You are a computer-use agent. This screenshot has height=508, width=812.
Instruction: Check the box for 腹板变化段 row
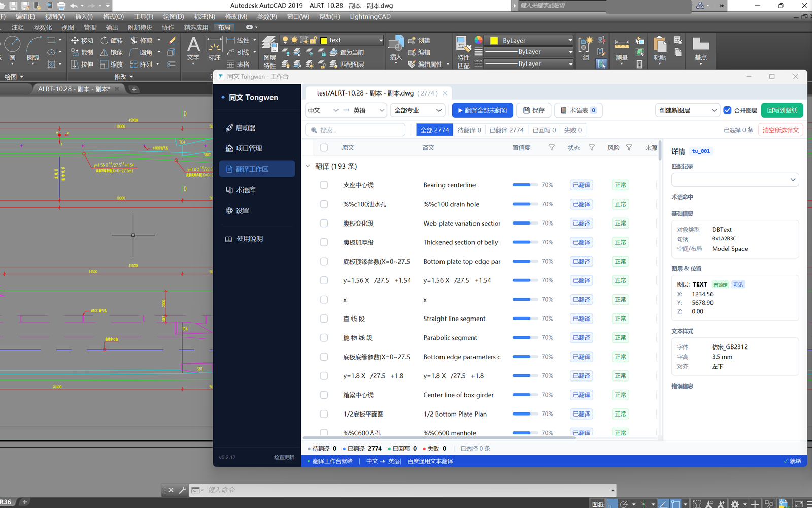pyautogui.click(x=324, y=224)
